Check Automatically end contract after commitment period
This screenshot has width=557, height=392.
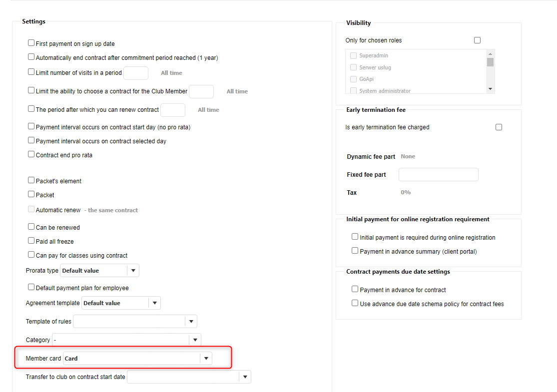pos(31,57)
